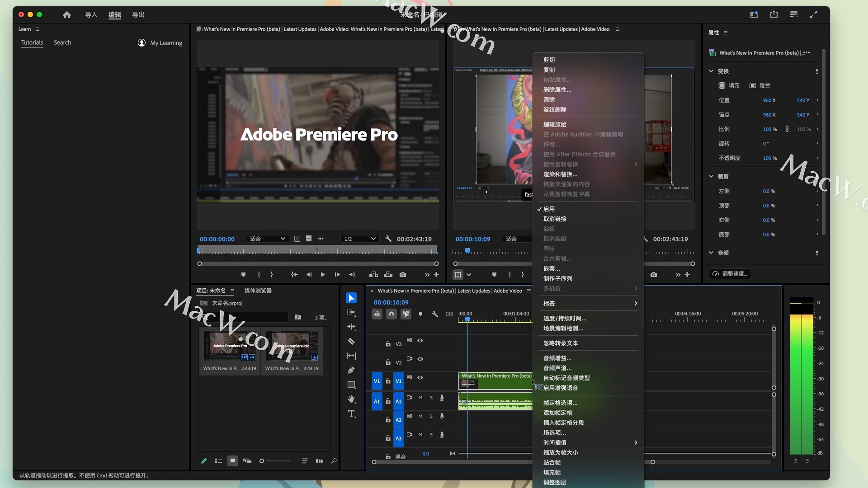
Task: Select the Type tool
Action: [351, 413]
